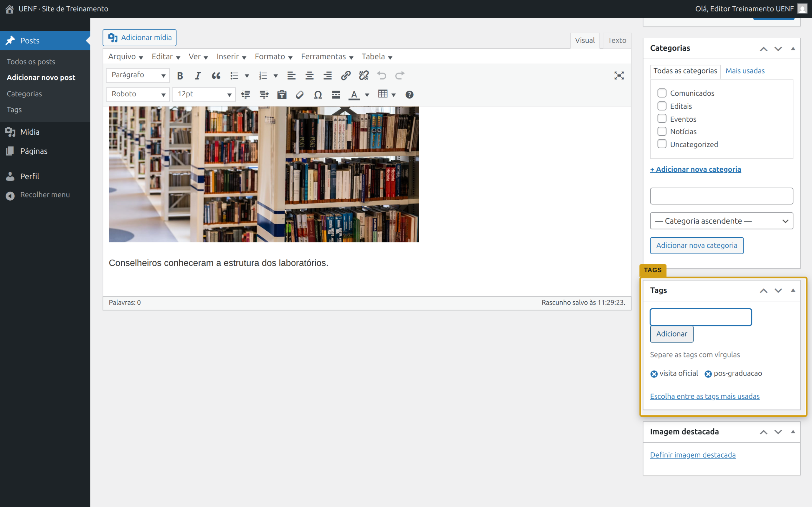This screenshot has width=812, height=507.
Task: Toggle bold formatting in editor toolbar
Action: (x=180, y=76)
